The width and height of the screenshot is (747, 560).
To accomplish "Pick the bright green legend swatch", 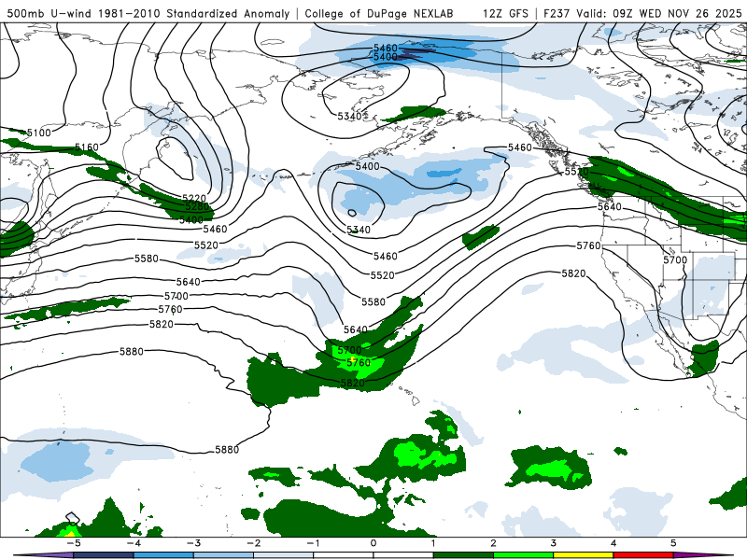I will pos(523,555).
